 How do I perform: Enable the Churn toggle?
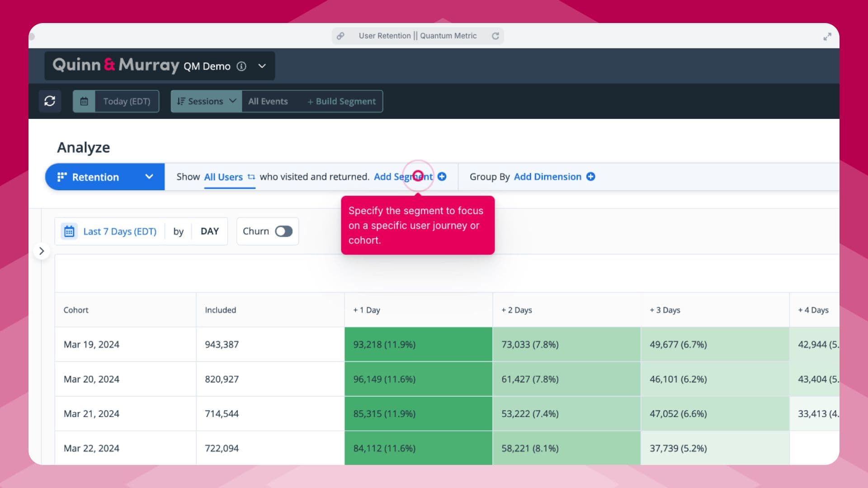(284, 231)
